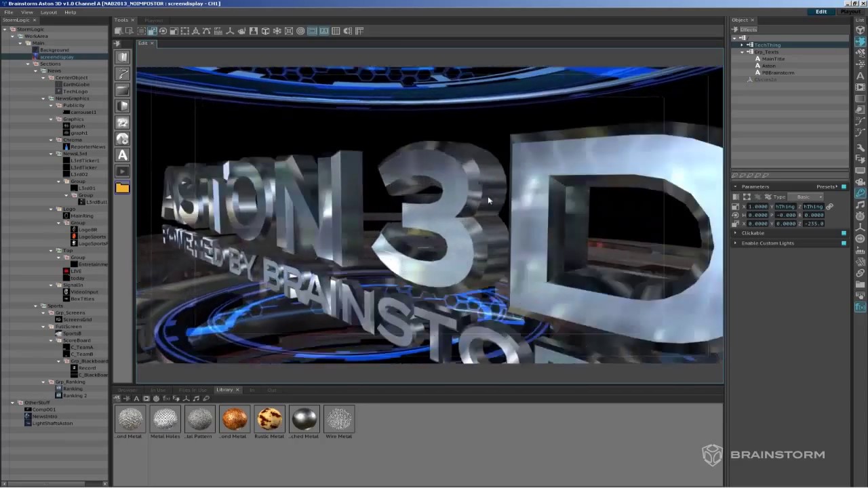This screenshot has width=868, height=488.
Task: Open the yellow folder tool in toolbox
Action: (123, 188)
